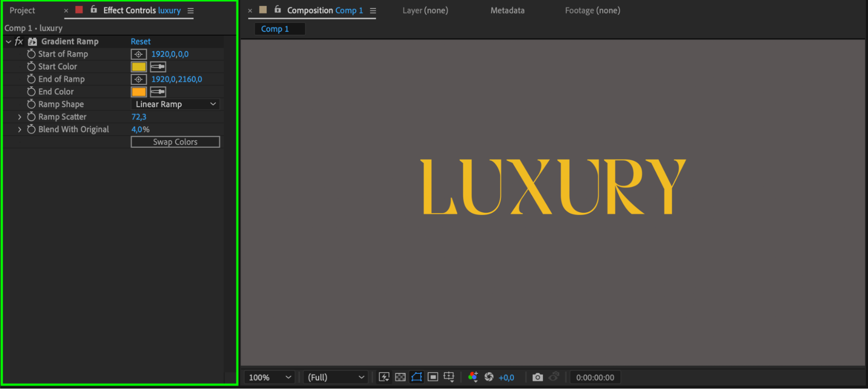
Task: Toggle the Start of Ramp stopwatch
Action: click(x=31, y=54)
